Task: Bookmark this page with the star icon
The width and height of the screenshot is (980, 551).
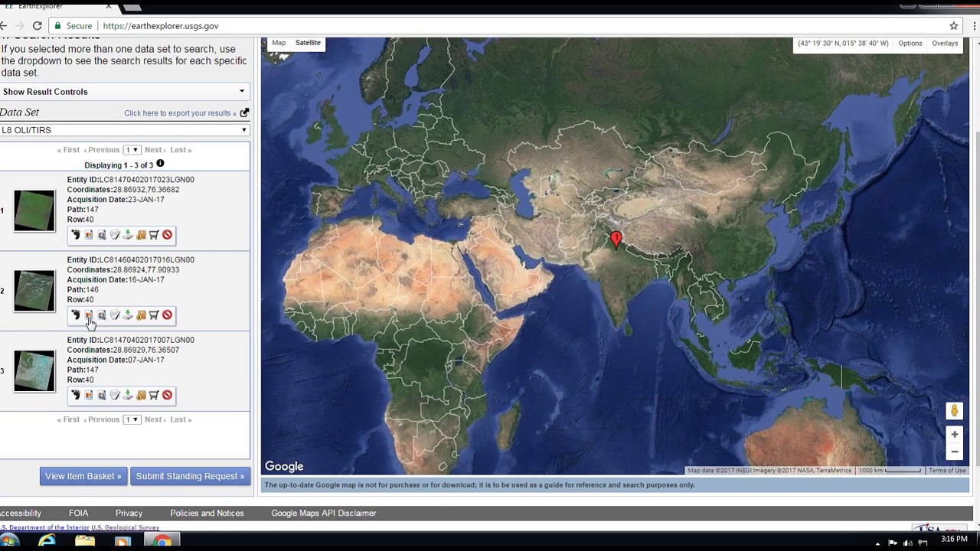Action: 954,26
